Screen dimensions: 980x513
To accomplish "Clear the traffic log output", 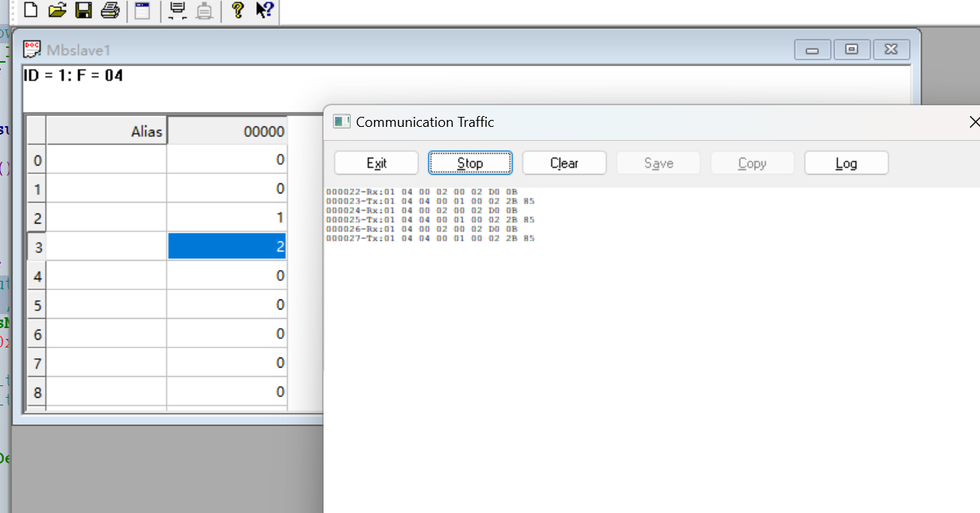I will (x=564, y=163).
